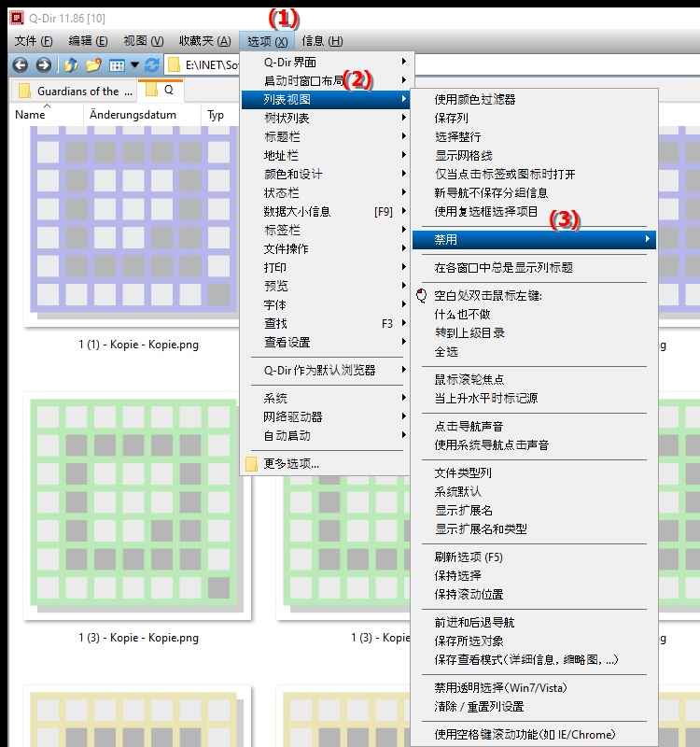The height and width of the screenshot is (747, 700).
Task: Toggle 显示网格线 option
Action: coord(534,155)
